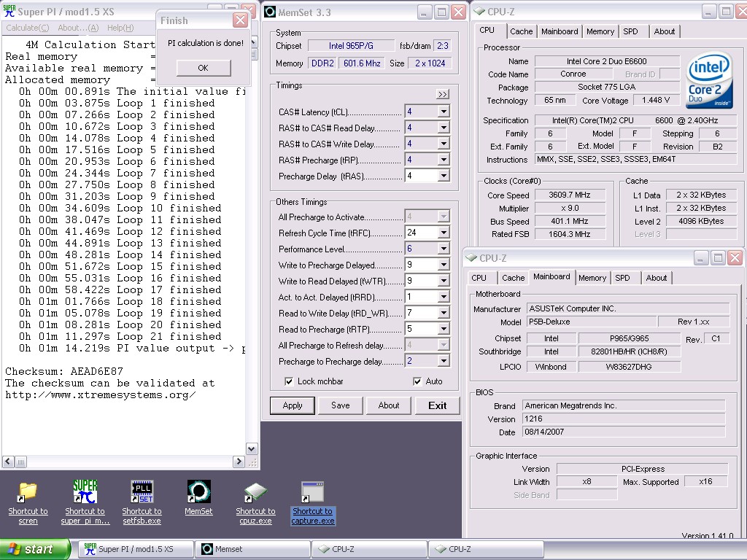Toggle the Auto checkbox in MemSet
This screenshot has height=560, width=747.
tap(417, 381)
